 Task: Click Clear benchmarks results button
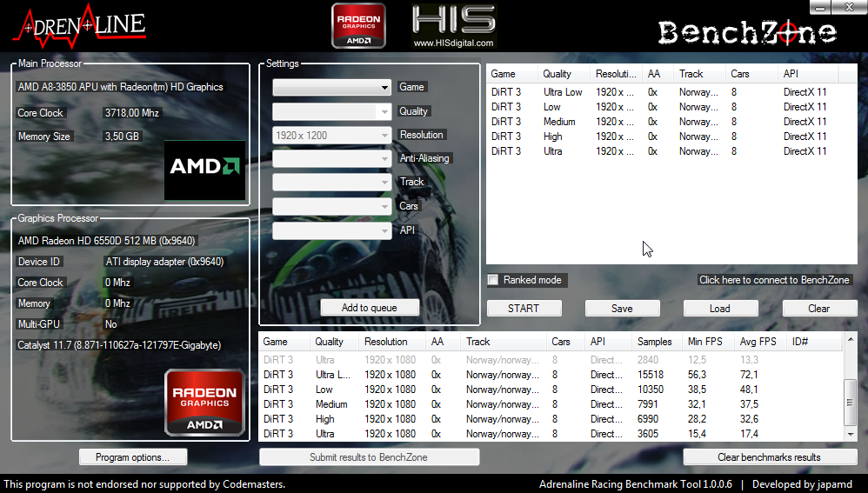pyautogui.click(x=770, y=457)
